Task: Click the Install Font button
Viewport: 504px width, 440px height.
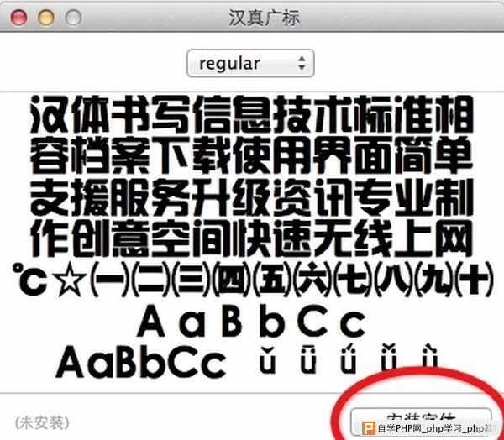Action: (421, 422)
